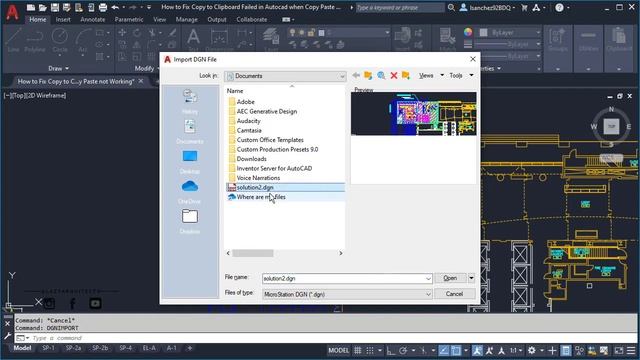
Task: Open OneDrive in the dialog places sidebar
Action: coord(190,192)
